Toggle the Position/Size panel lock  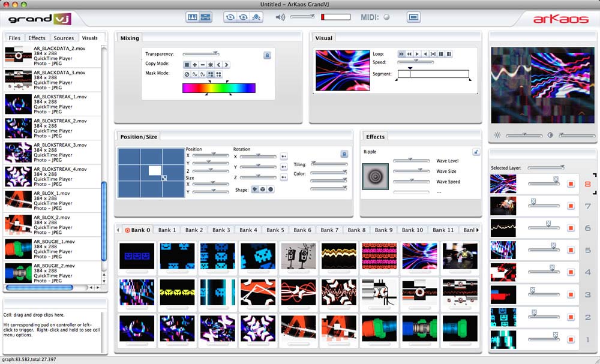[344, 154]
